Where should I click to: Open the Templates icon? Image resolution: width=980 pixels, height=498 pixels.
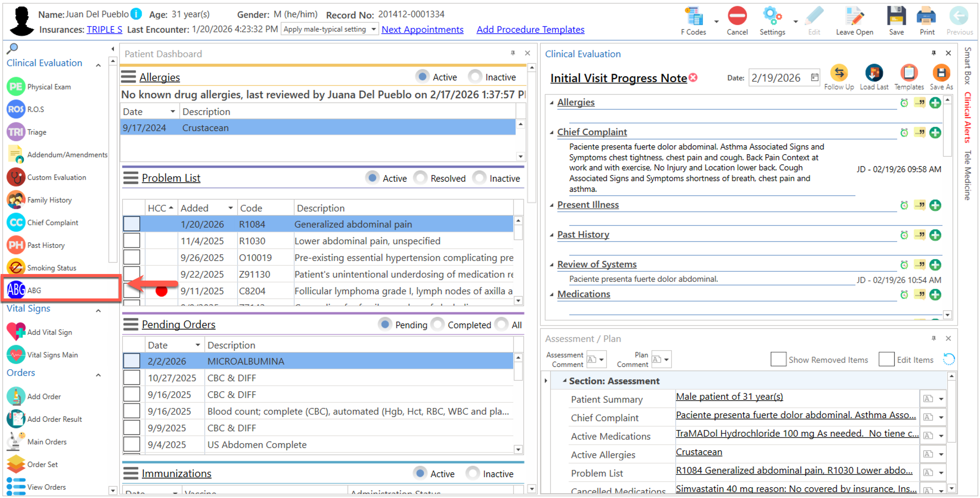point(909,73)
